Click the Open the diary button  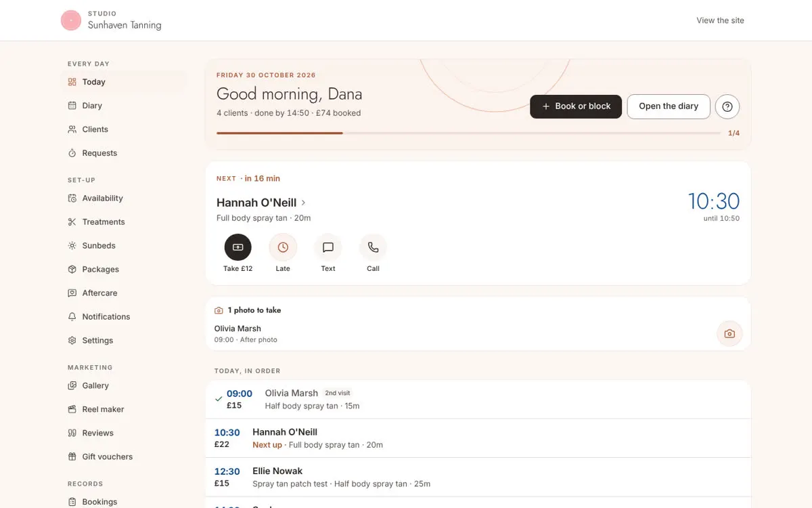[x=669, y=106]
